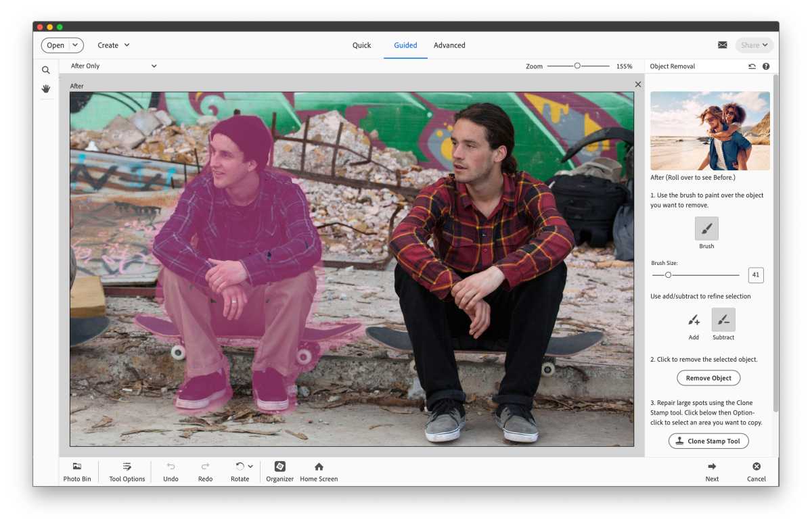Select the Hand tool in the left sidebar

tap(46, 89)
